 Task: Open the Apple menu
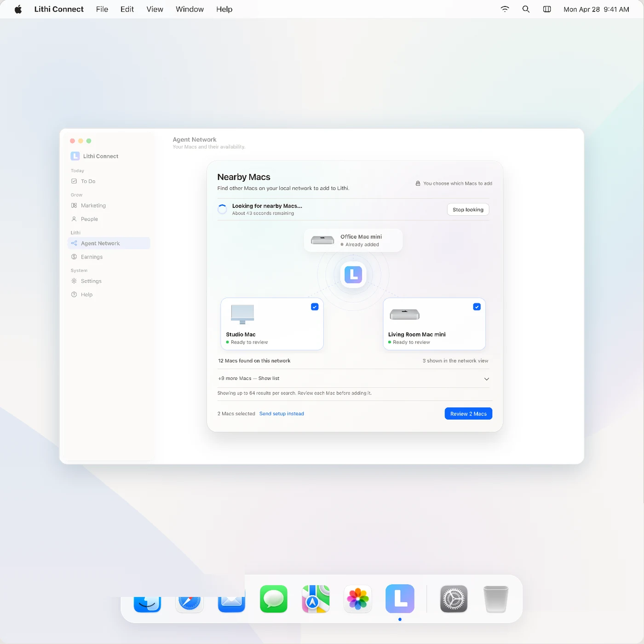pos(18,9)
